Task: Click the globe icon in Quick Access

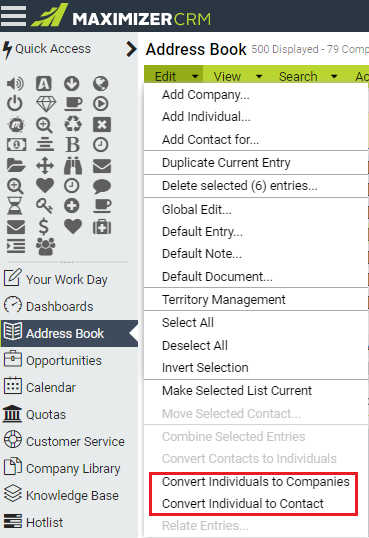Action: coord(101,83)
